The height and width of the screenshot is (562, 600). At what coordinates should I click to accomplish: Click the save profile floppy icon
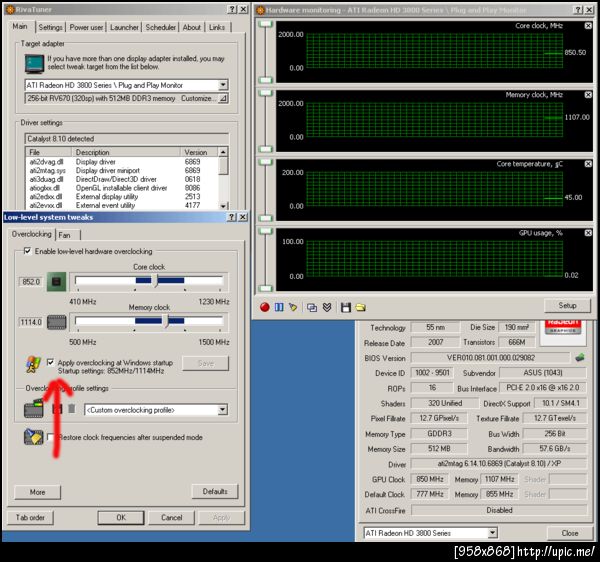(x=57, y=409)
